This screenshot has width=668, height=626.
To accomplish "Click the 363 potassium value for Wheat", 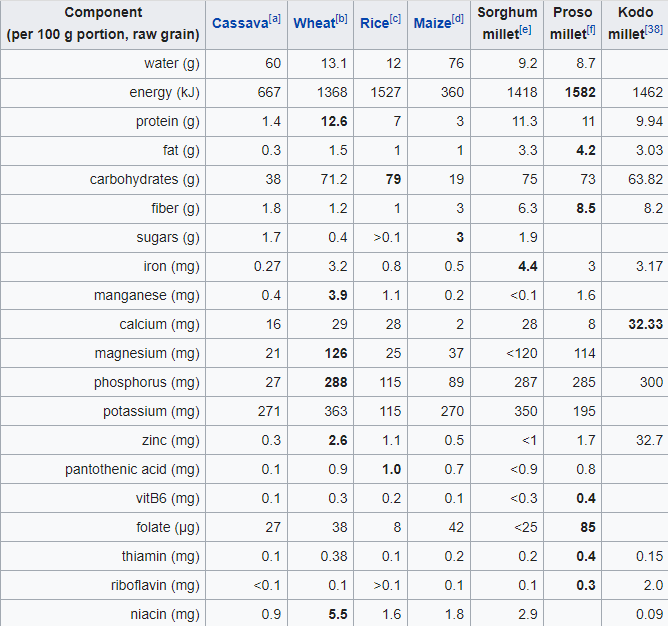I will (336, 411).
